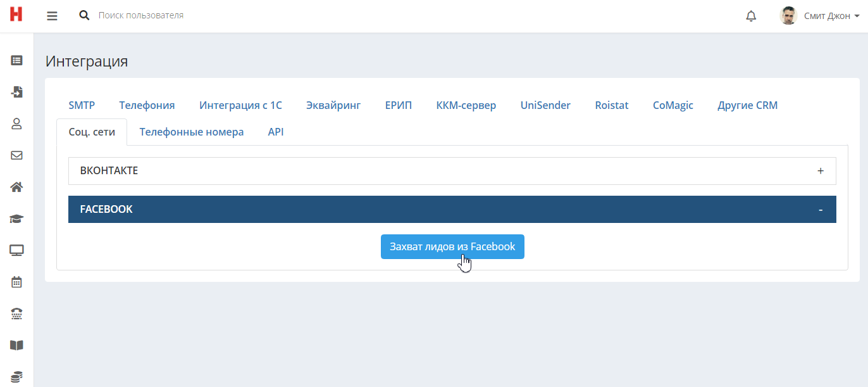Viewport: 868px width, 387px height.
Task: Switch to the SMTP tab
Action: click(x=82, y=105)
